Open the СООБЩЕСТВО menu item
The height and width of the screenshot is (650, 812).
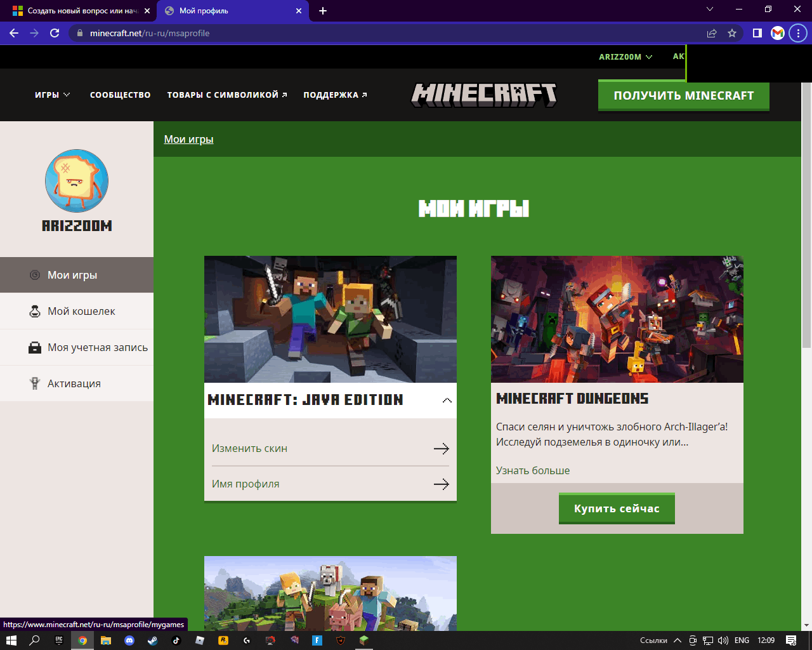120,95
